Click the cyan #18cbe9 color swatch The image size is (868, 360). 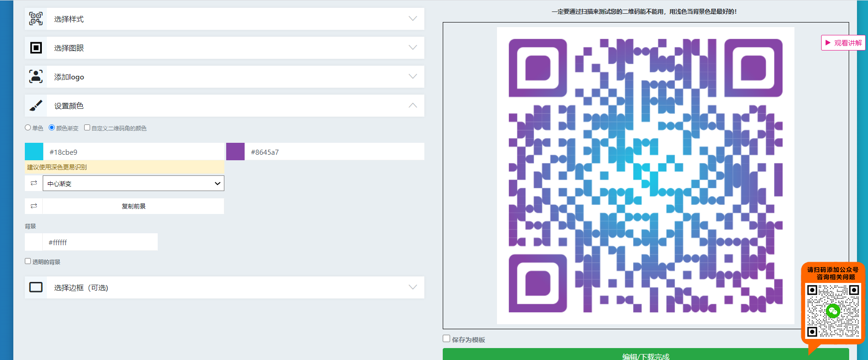pos(34,152)
